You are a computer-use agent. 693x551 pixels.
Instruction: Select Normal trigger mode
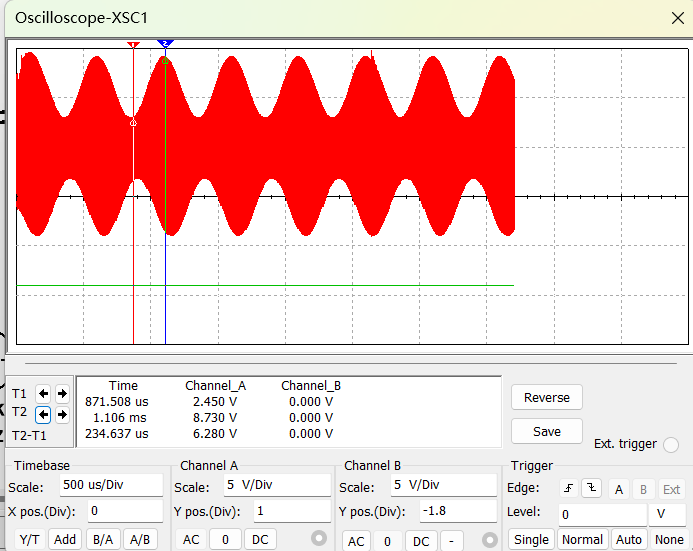point(582,540)
